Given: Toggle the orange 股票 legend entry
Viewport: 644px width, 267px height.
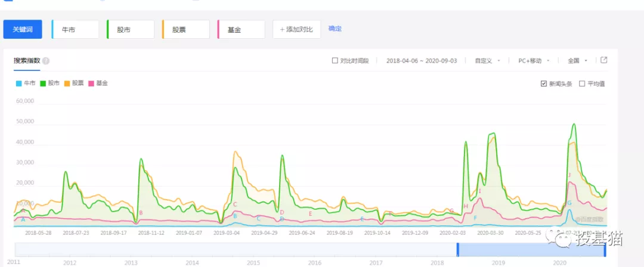Looking at the screenshot, I should [74, 83].
